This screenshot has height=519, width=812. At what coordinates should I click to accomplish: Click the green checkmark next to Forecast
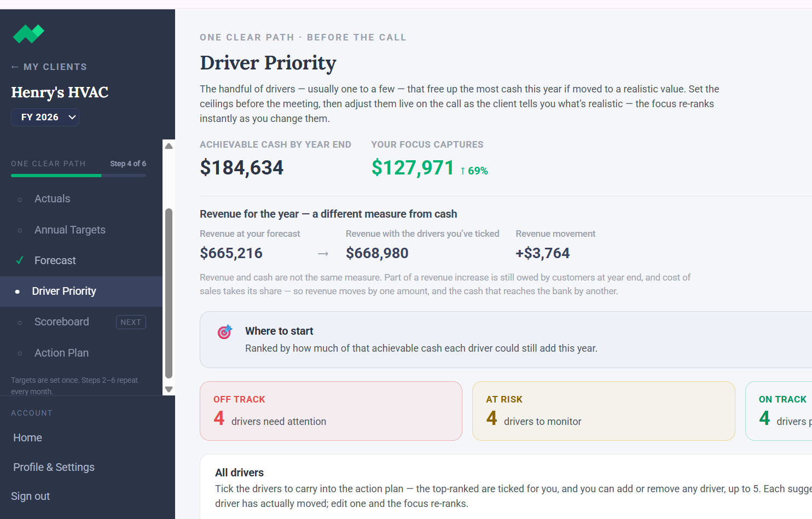[x=20, y=260]
